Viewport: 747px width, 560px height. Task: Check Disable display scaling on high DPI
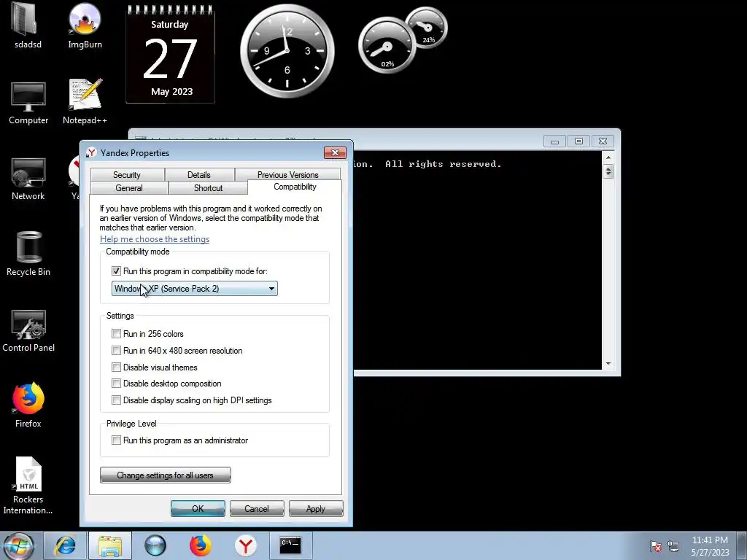point(116,400)
